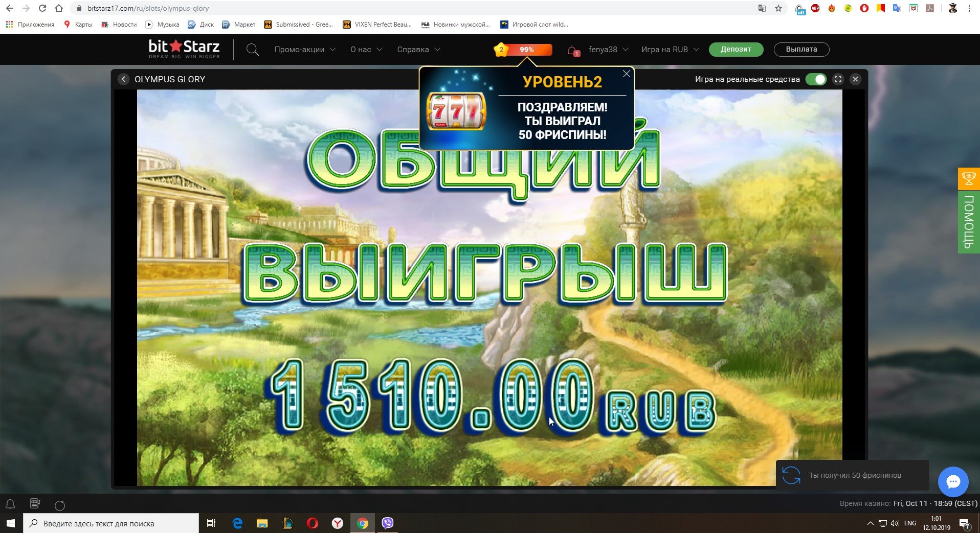The width and height of the screenshot is (980, 533).
Task: Click the search magnifier icon in header
Action: [252, 50]
